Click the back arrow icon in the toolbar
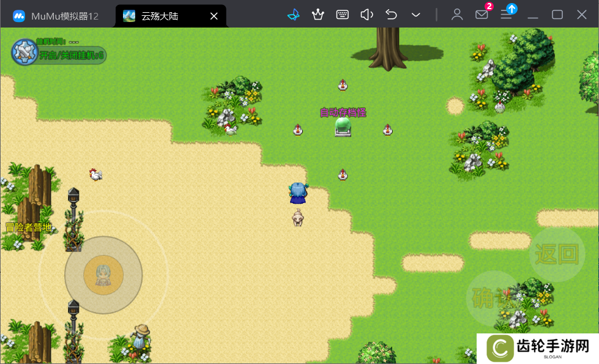This screenshot has width=599, height=364. pos(391,15)
